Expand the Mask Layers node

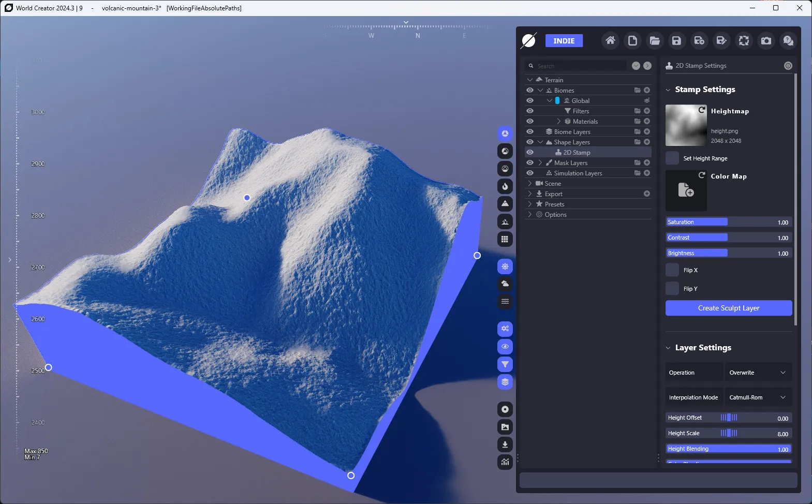click(540, 162)
